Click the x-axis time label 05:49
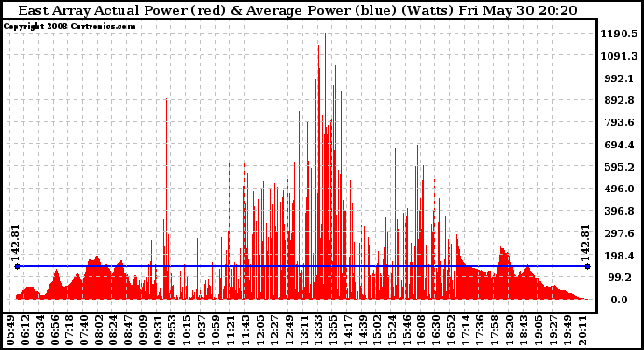 tap(10, 330)
